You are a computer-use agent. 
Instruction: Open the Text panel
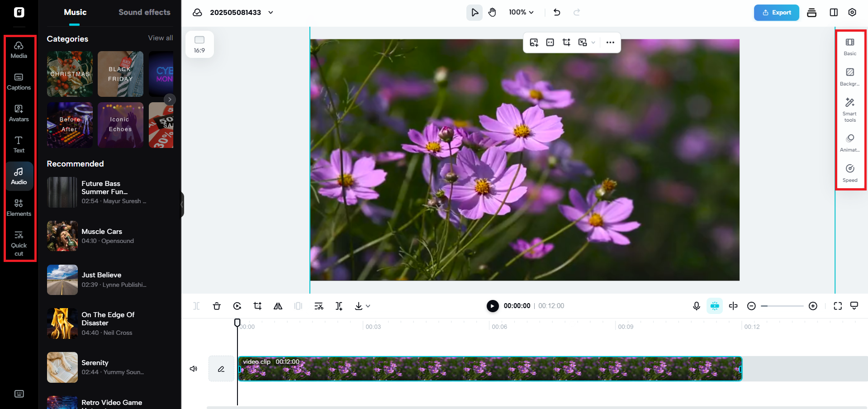click(x=19, y=144)
